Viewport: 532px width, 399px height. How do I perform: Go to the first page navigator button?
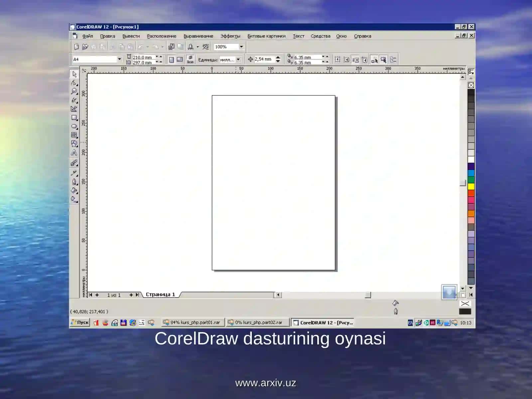(x=90, y=295)
